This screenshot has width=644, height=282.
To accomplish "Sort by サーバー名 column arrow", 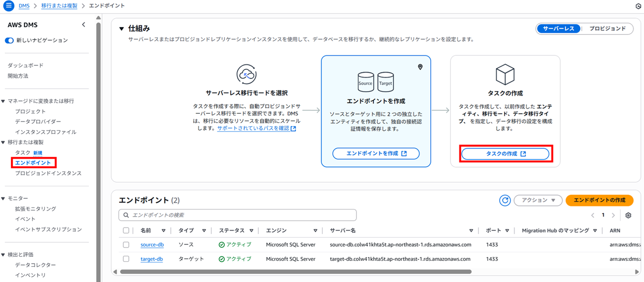I will [x=471, y=231].
